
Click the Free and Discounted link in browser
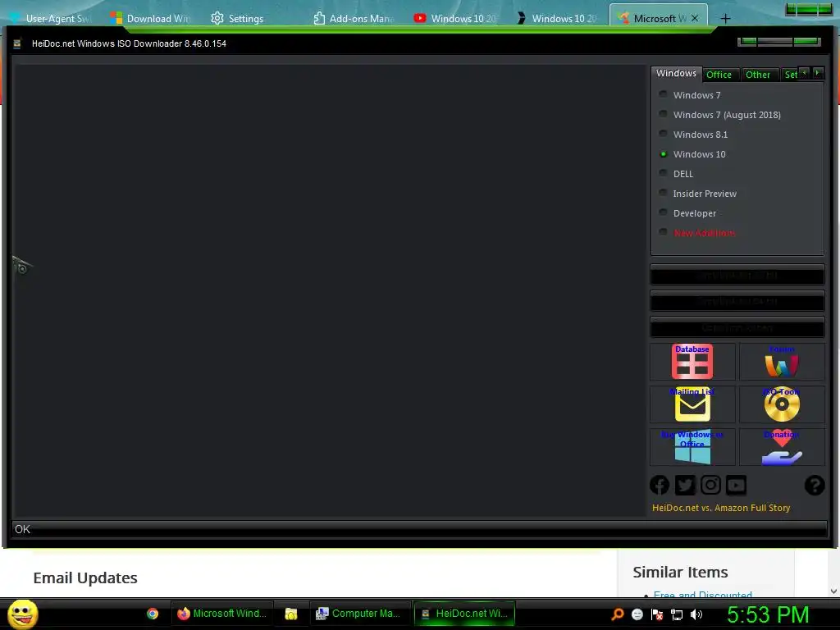point(702,594)
